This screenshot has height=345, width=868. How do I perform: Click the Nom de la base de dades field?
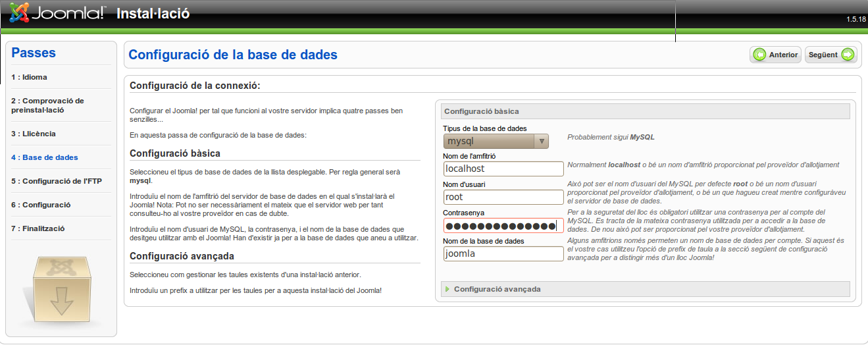(503, 253)
